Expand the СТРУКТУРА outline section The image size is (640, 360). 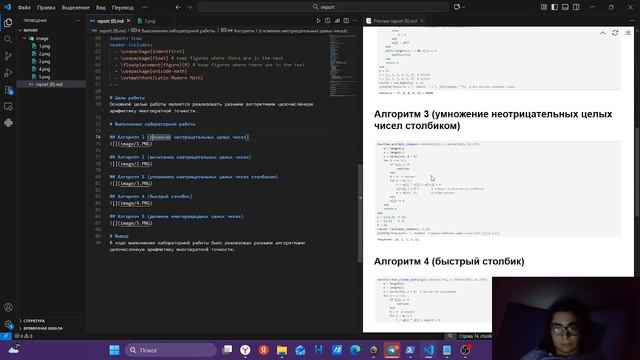pyautogui.click(x=34, y=321)
